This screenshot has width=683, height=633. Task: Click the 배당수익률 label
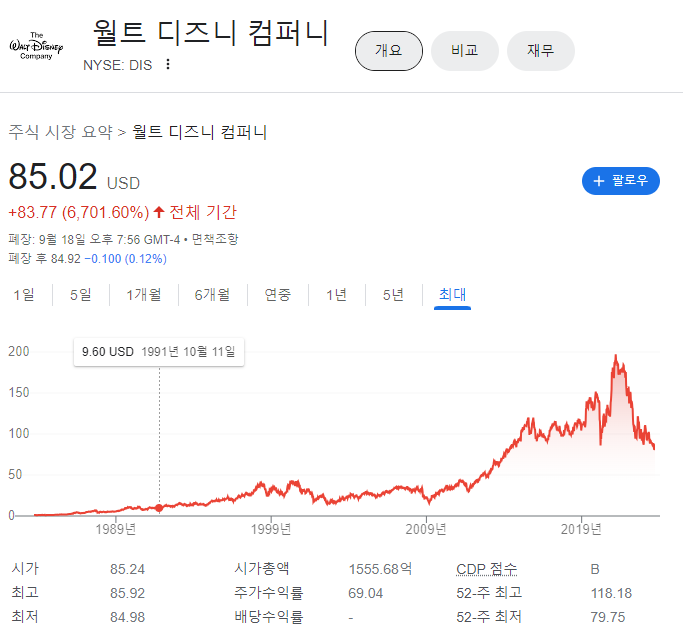click(x=269, y=617)
